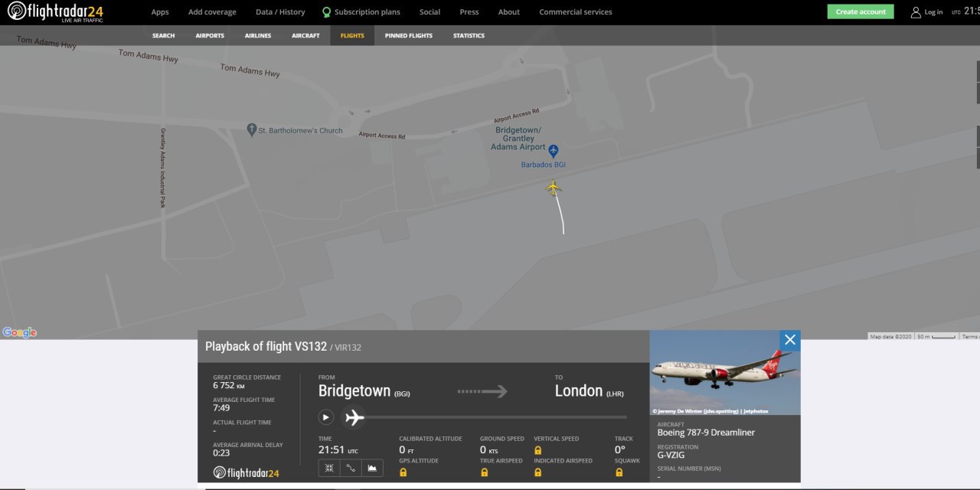The image size is (980, 490).
Task: Select the Flights tab
Action: pos(352,35)
